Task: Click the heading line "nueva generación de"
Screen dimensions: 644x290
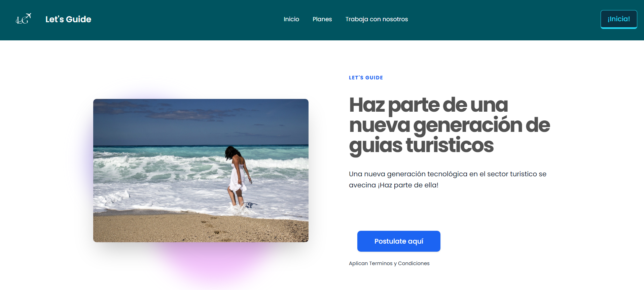Action: (450, 125)
